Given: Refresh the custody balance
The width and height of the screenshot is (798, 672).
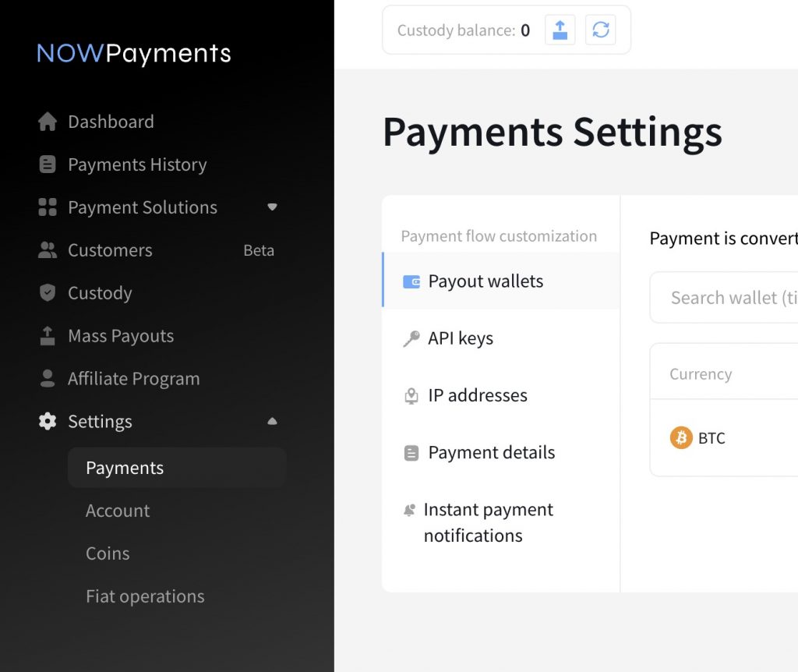Looking at the screenshot, I should [x=601, y=30].
